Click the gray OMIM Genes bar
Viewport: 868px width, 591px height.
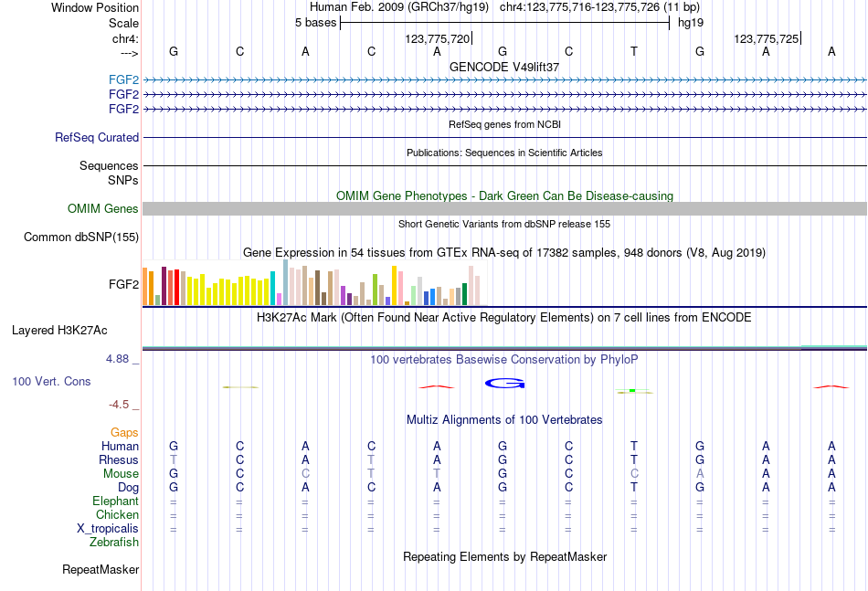[x=504, y=208]
